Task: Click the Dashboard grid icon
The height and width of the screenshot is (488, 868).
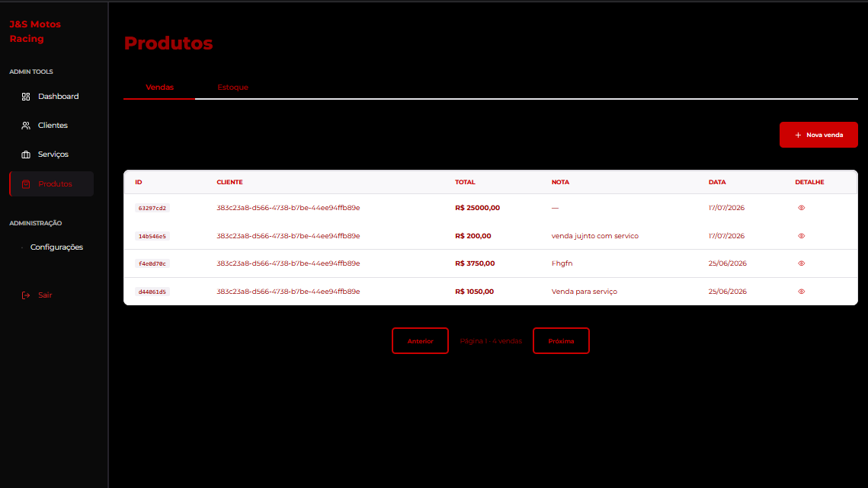Action: pos(26,97)
